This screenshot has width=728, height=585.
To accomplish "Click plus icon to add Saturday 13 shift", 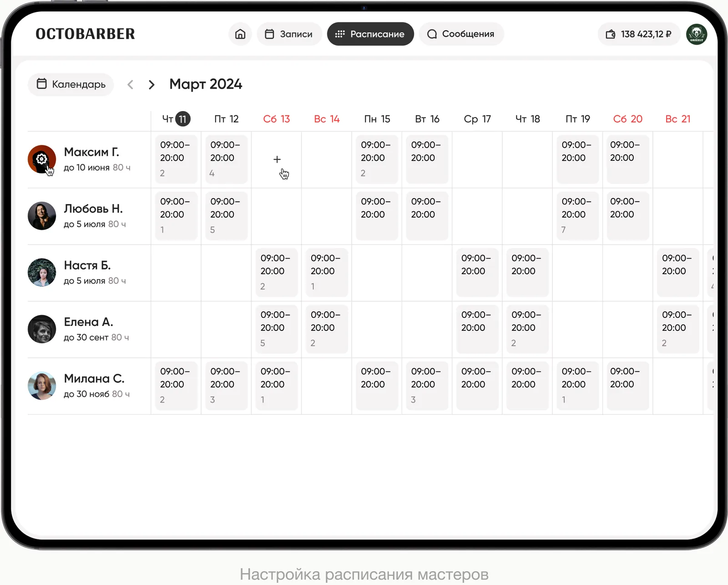I will pos(277,159).
